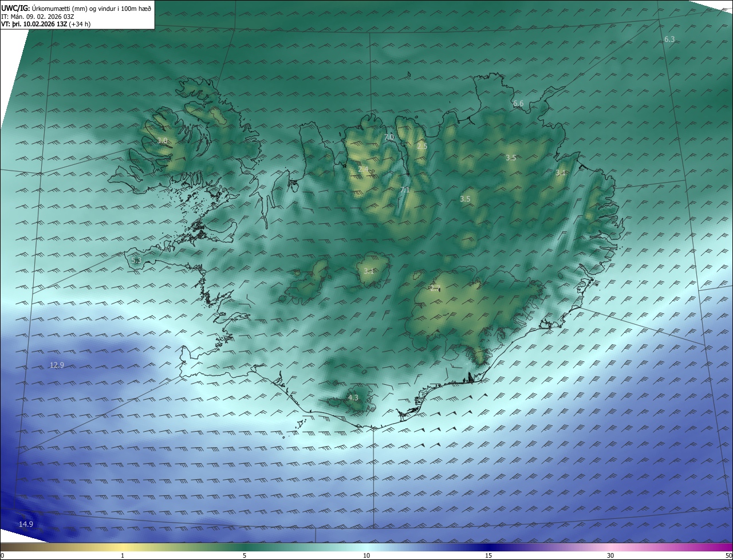This screenshot has width=733, height=560.
Task: Click the 10 tick on color scale
Action: pyautogui.click(x=366, y=555)
